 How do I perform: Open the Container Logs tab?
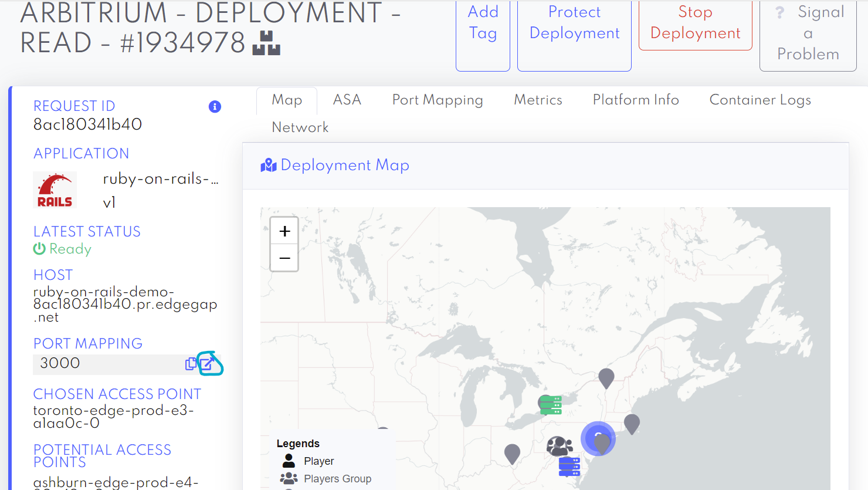click(x=760, y=100)
